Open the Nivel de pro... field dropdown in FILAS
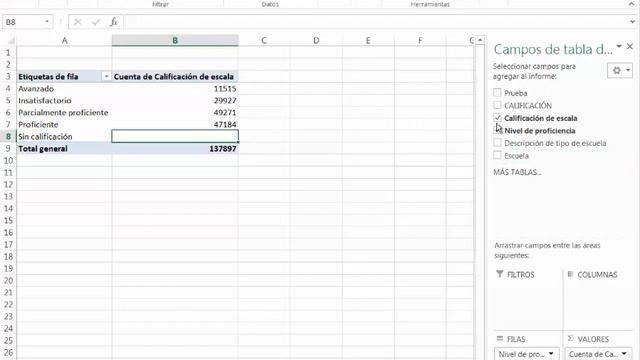 point(551,354)
